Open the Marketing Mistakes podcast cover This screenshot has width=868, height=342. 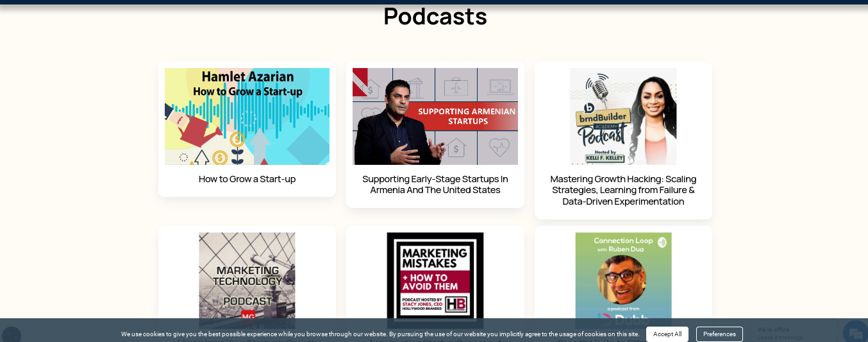point(435,280)
